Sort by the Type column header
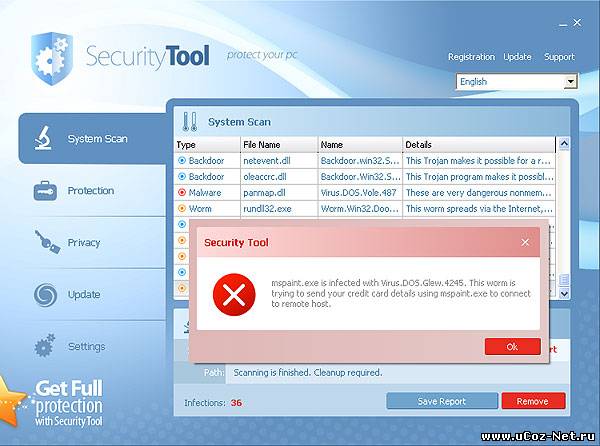Viewport: 600px width, 446px height. click(207, 145)
